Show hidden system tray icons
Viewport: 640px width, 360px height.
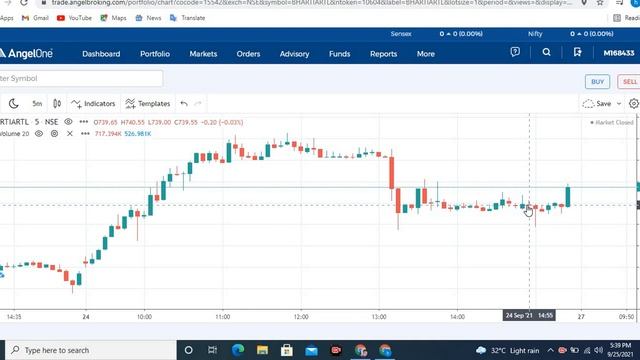click(550, 350)
